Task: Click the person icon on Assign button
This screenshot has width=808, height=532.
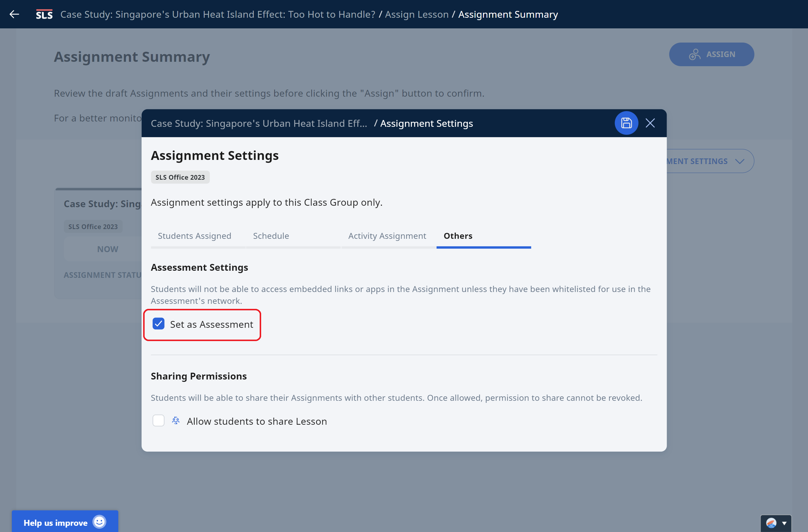Action: [x=695, y=54]
